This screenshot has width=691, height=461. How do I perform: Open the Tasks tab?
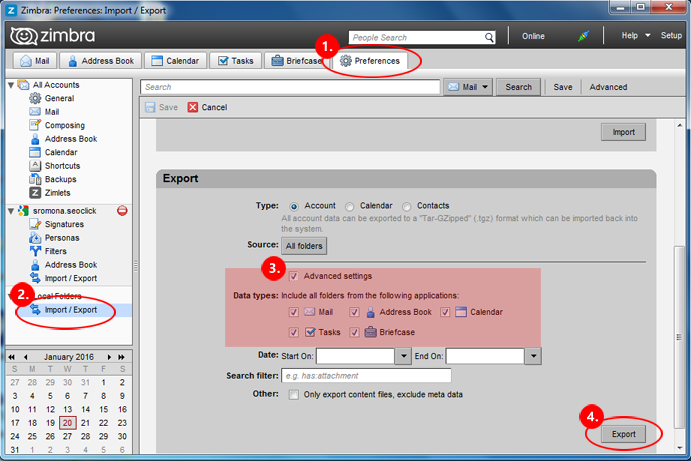point(236,60)
